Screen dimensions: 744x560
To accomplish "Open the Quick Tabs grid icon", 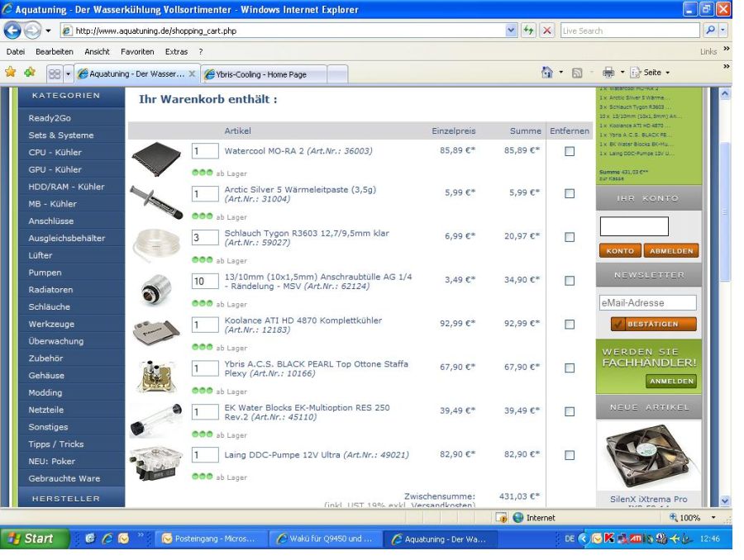I will click(x=55, y=74).
